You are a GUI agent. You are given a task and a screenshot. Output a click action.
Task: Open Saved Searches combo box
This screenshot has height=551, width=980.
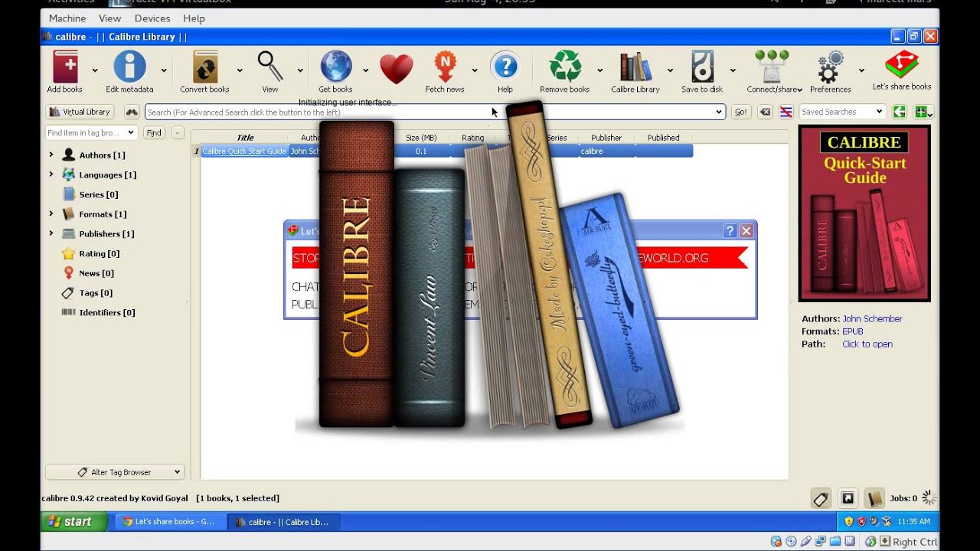841,112
